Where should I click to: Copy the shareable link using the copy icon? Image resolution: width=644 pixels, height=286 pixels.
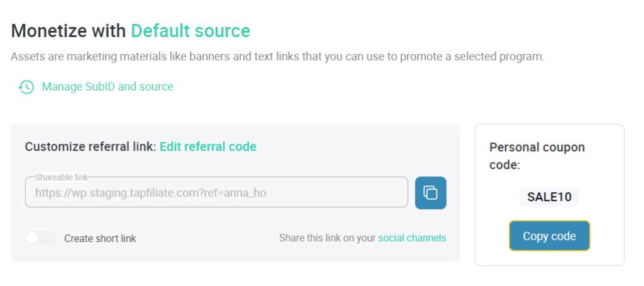point(431,193)
